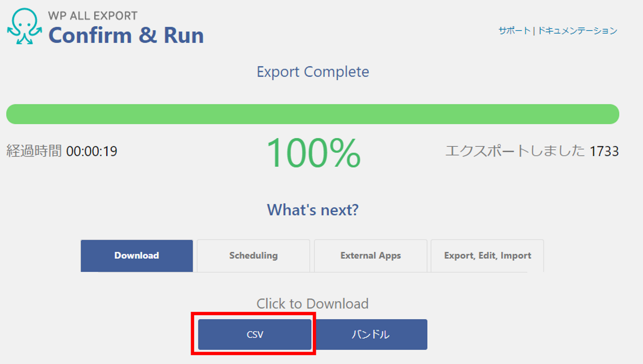The image size is (643, 364).
Task: Open the サポート support link
Action: 514,31
